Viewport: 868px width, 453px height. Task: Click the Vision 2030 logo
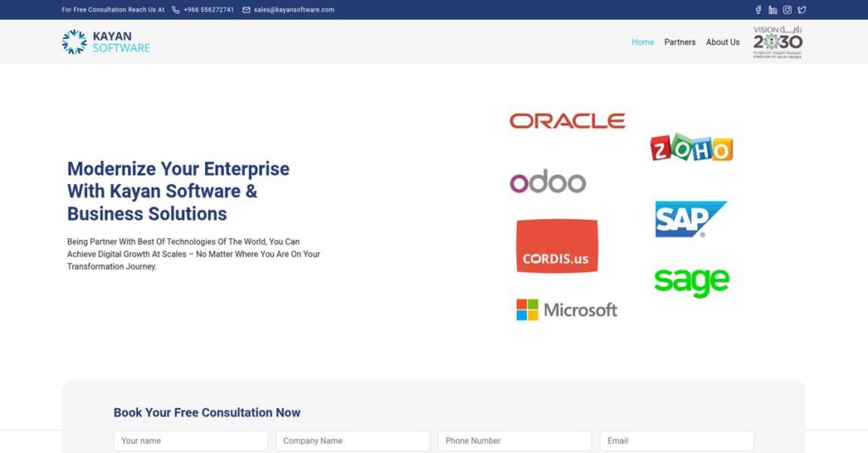pos(778,42)
